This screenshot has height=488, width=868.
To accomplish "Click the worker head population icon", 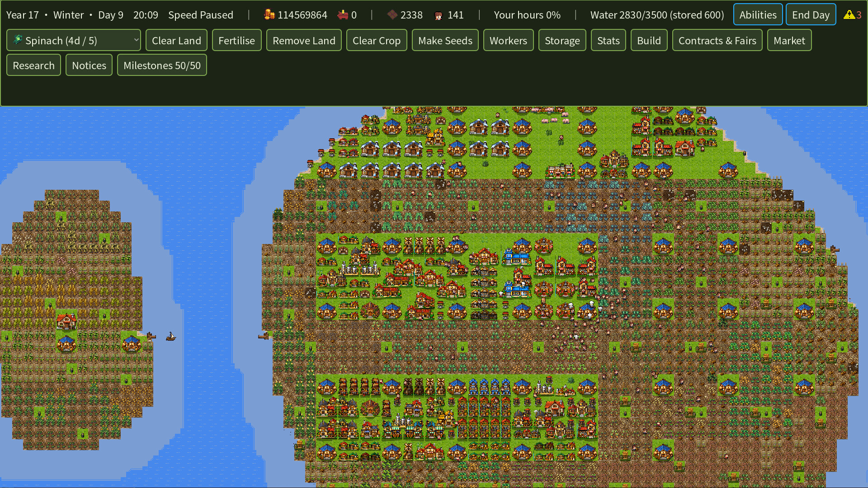I will pos(438,15).
